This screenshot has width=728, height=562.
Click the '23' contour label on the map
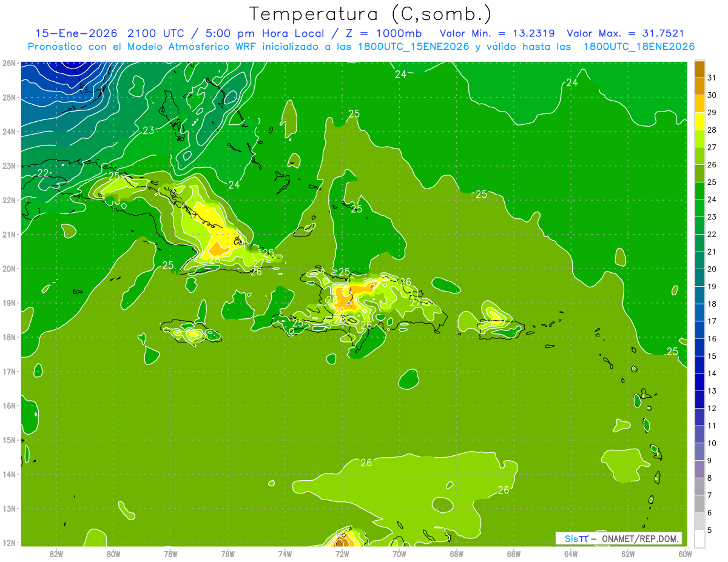click(x=149, y=130)
